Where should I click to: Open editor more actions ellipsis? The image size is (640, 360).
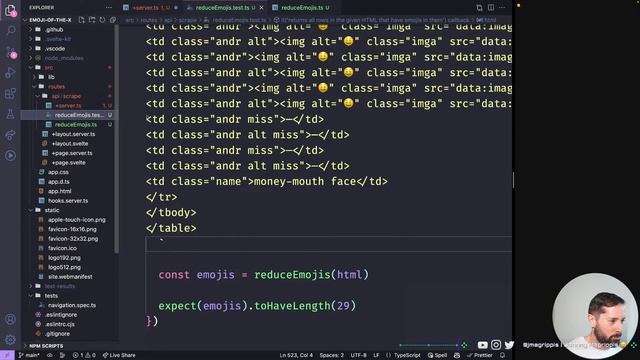coord(502,7)
